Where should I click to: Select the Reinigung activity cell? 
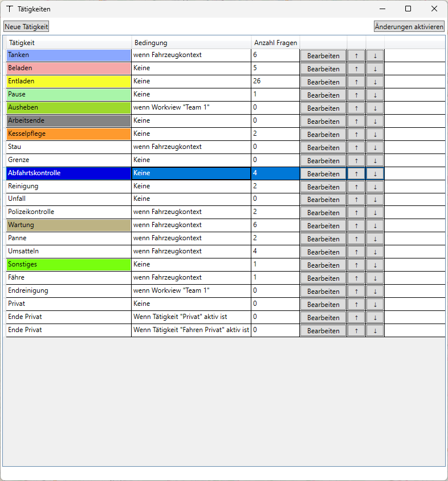point(68,186)
